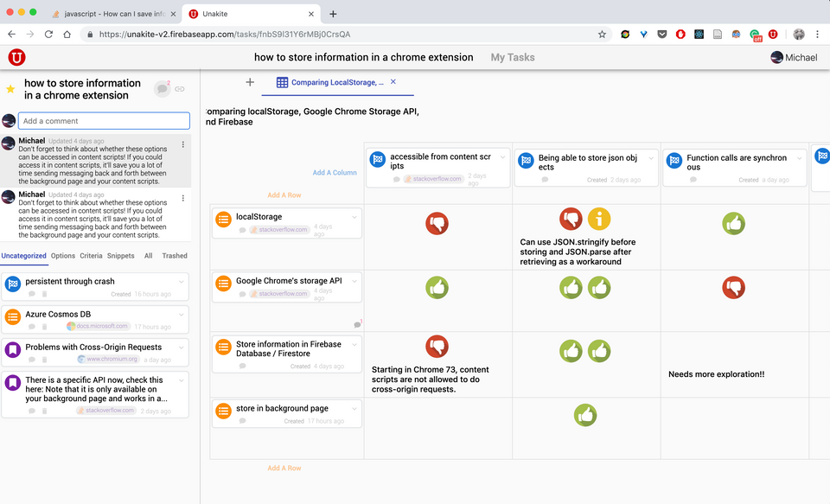Viewport: 830px width, 504px height.
Task: Expand the persistent through crash card
Action: click(180, 282)
